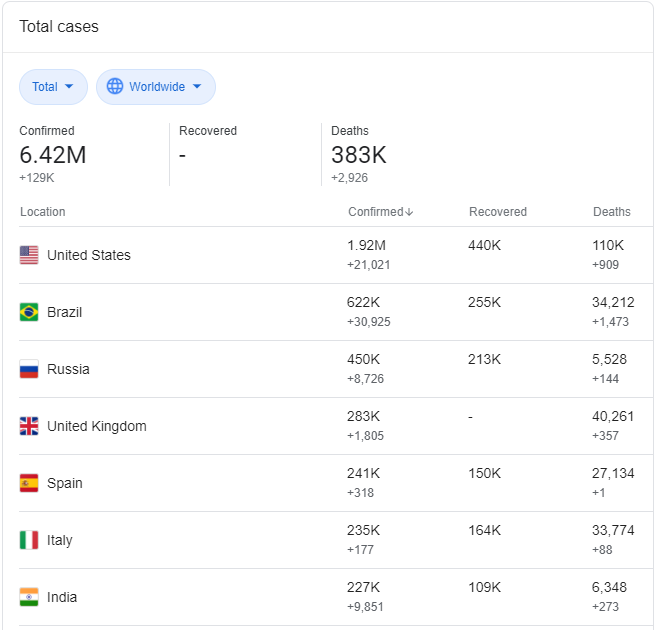Viewport: 658px width, 630px height.
Task: Click the Brazil flag icon
Action: tap(29, 312)
